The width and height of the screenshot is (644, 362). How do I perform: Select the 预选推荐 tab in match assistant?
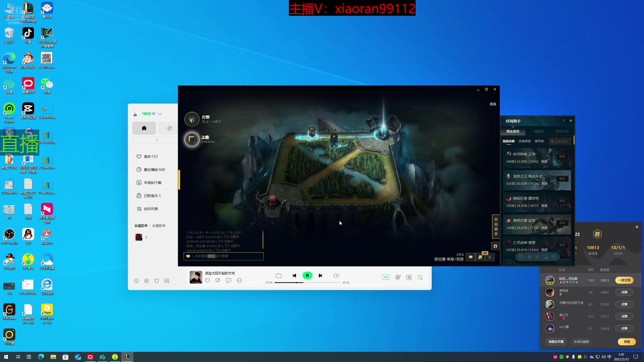coord(513,131)
